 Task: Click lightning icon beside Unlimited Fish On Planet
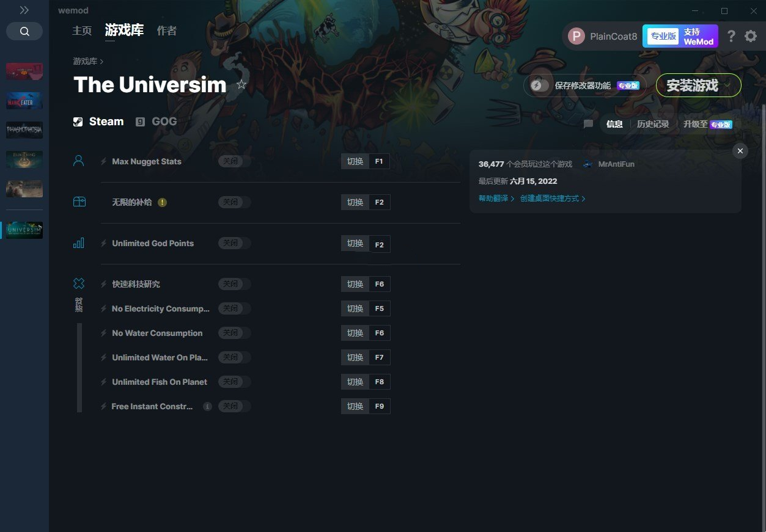point(103,382)
